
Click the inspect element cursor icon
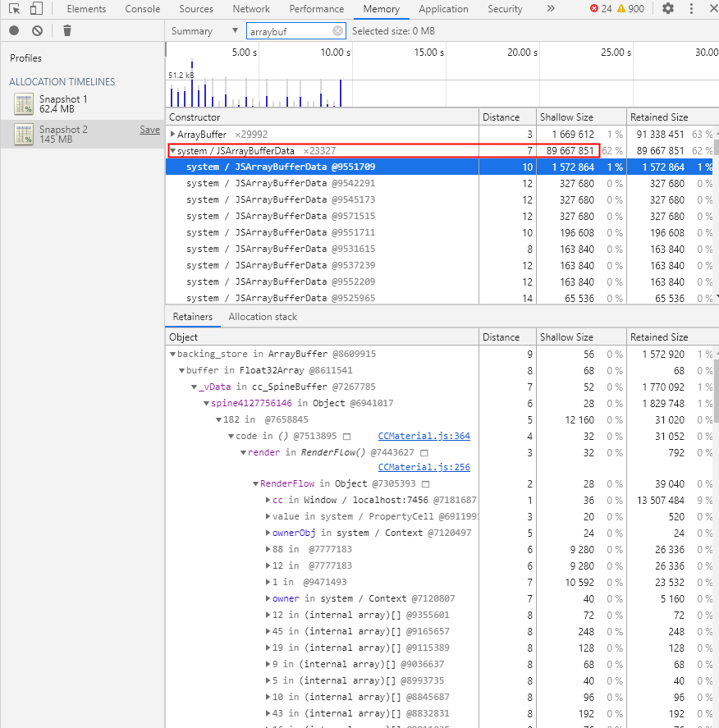[14, 9]
